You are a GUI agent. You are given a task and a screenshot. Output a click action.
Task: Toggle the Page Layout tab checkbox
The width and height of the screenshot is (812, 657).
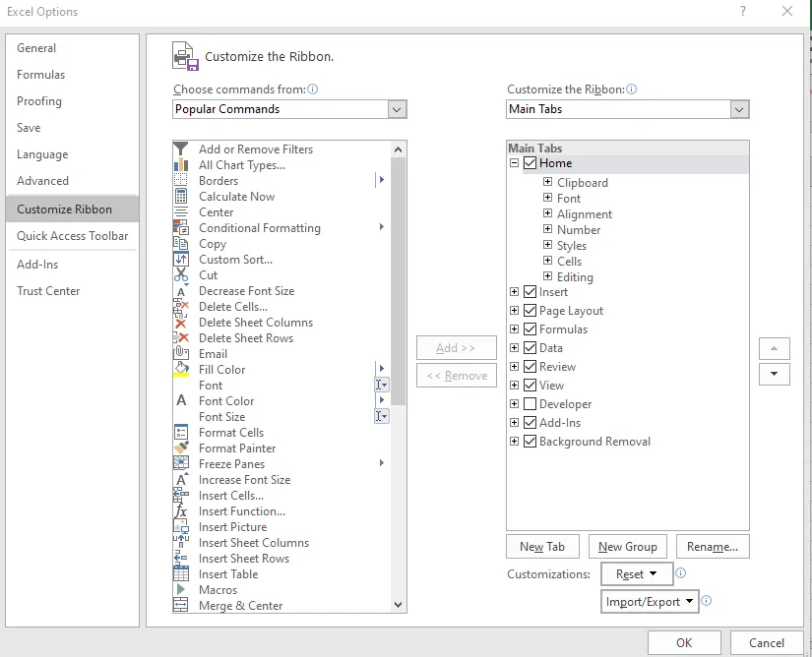coord(530,311)
